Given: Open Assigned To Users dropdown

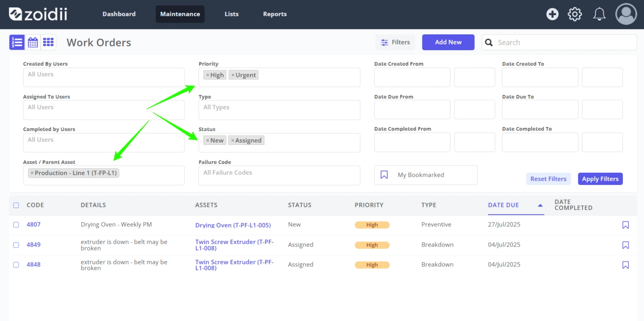Looking at the screenshot, I should click(x=104, y=110).
